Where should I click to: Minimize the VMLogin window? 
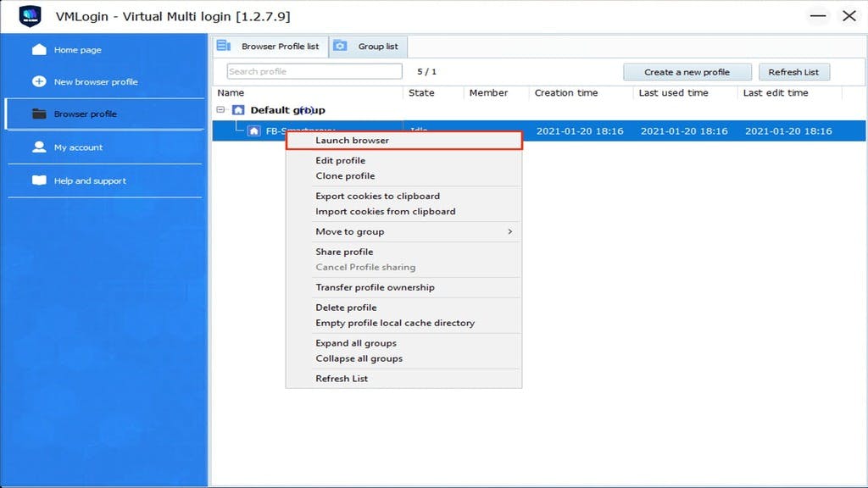(818, 16)
